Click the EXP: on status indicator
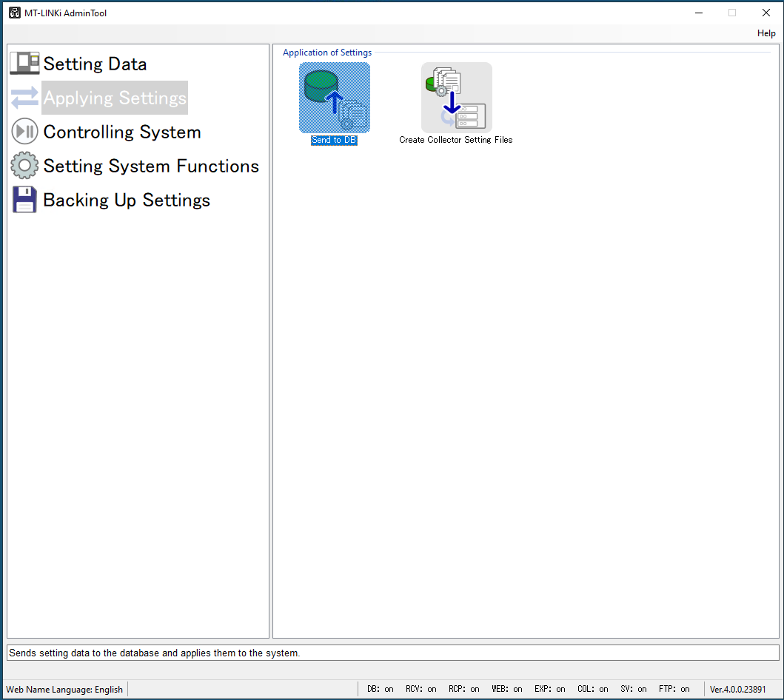The height and width of the screenshot is (700, 784). [550, 689]
